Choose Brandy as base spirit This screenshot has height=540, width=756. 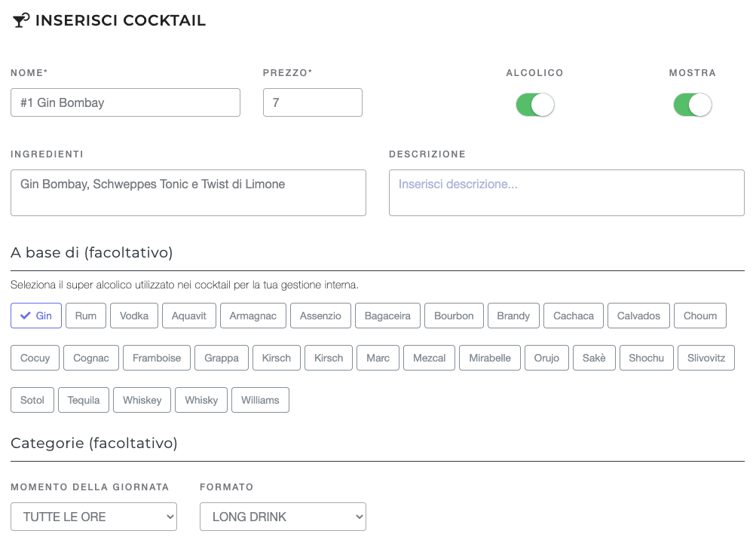[513, 316]
